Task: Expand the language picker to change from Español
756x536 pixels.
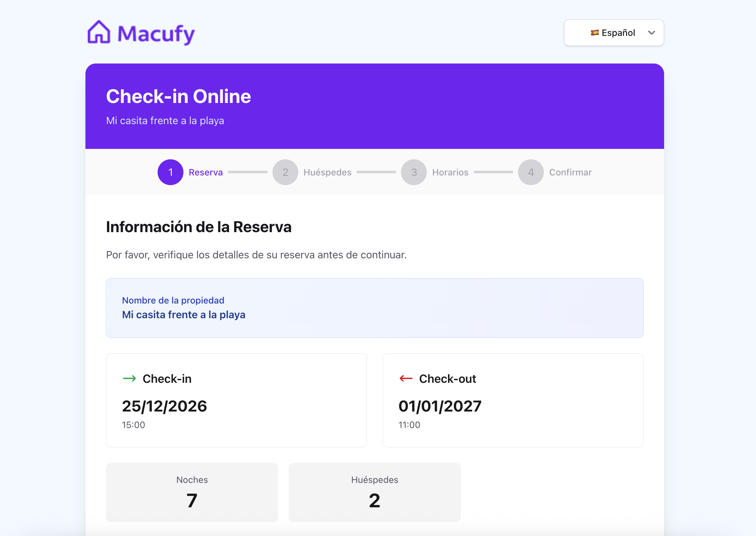Action: click(x=614, y=33)
